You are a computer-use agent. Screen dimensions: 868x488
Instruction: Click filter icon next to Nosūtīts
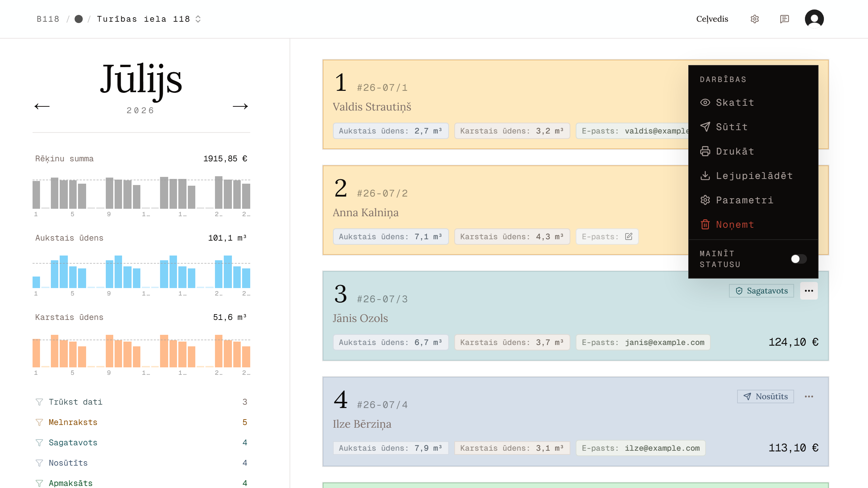click(39, 463)
